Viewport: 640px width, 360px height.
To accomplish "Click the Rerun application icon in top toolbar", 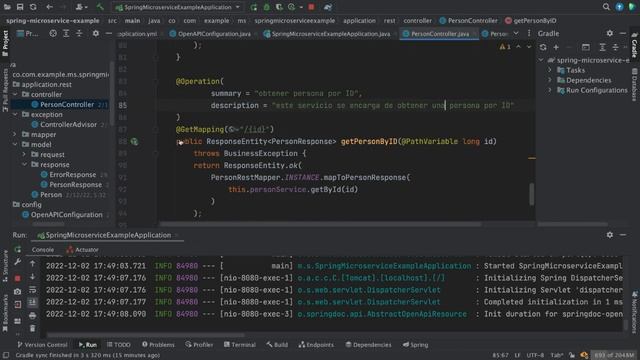I will (254, 7).
